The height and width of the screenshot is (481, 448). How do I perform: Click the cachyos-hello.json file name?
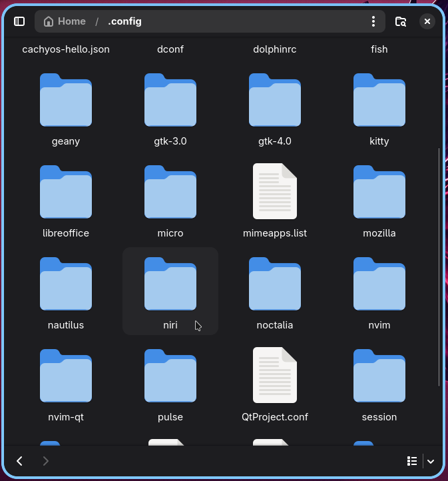66,49
